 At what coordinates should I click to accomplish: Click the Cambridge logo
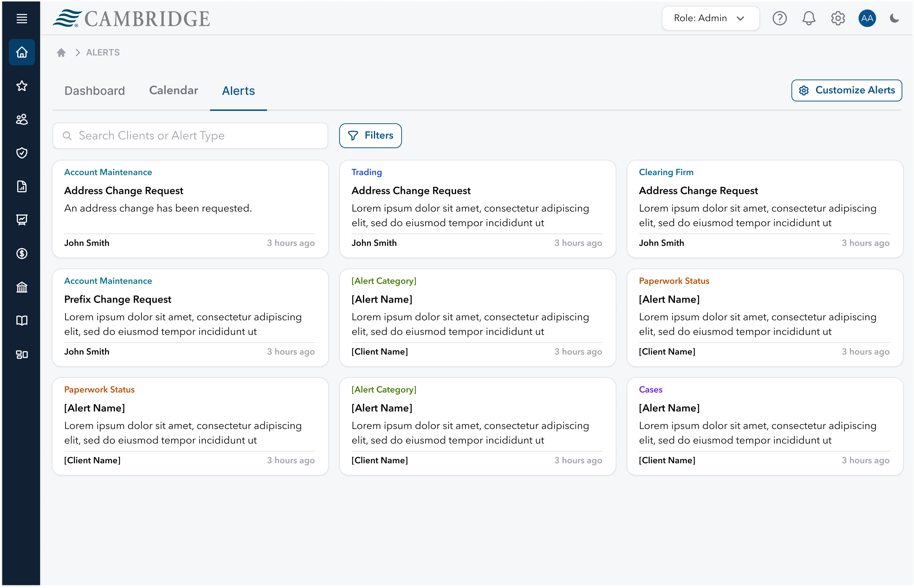coord(131,18)
